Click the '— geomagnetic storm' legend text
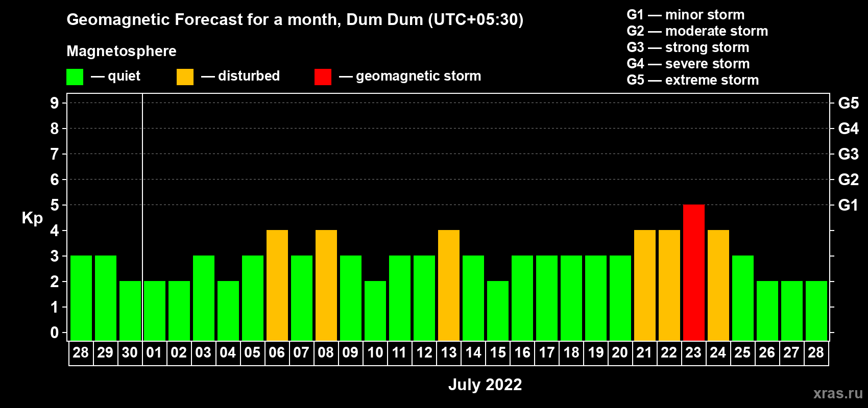 point(410,76)
